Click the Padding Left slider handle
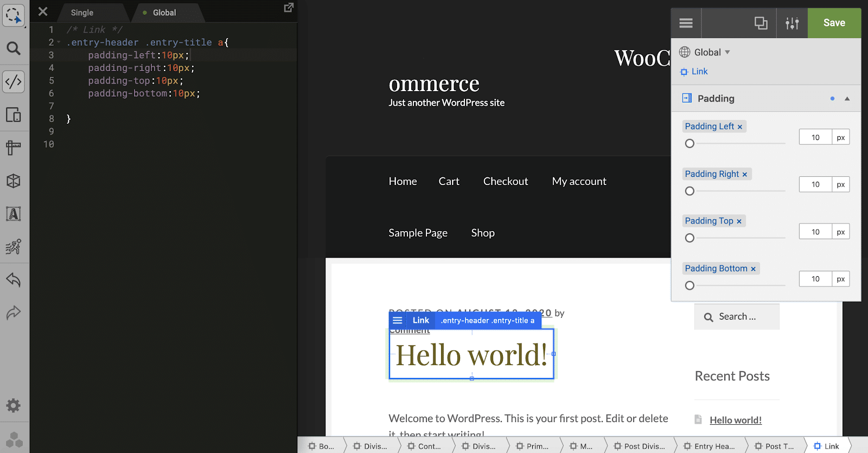Image resolution: width=868 pixels, height=453 pixels. pos(690,144)
